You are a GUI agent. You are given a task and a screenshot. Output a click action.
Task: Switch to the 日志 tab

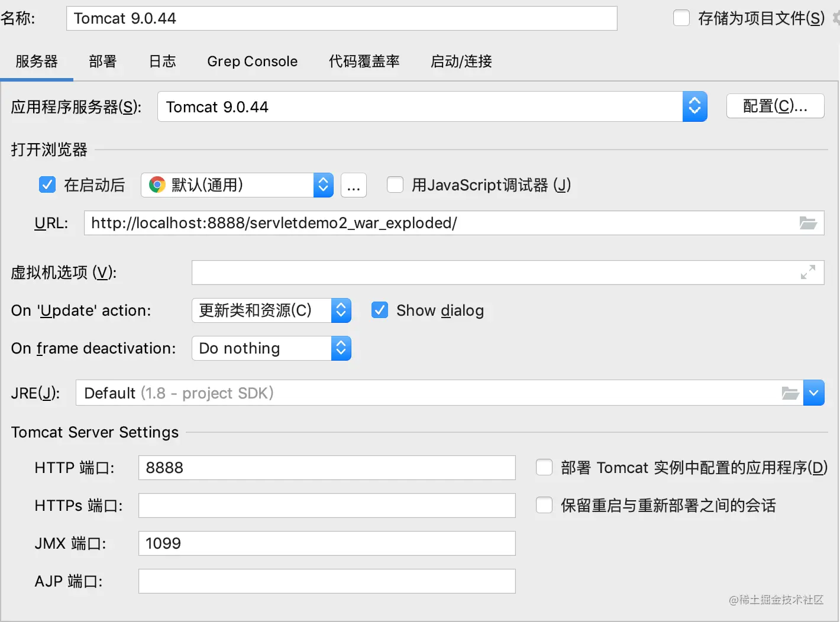[x=162, y=61]
